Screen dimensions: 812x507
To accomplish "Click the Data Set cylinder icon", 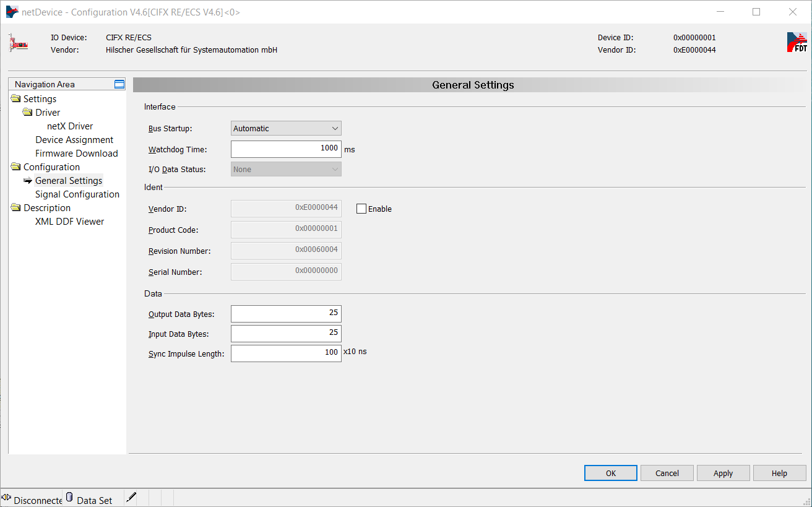I will coord(69,497).
